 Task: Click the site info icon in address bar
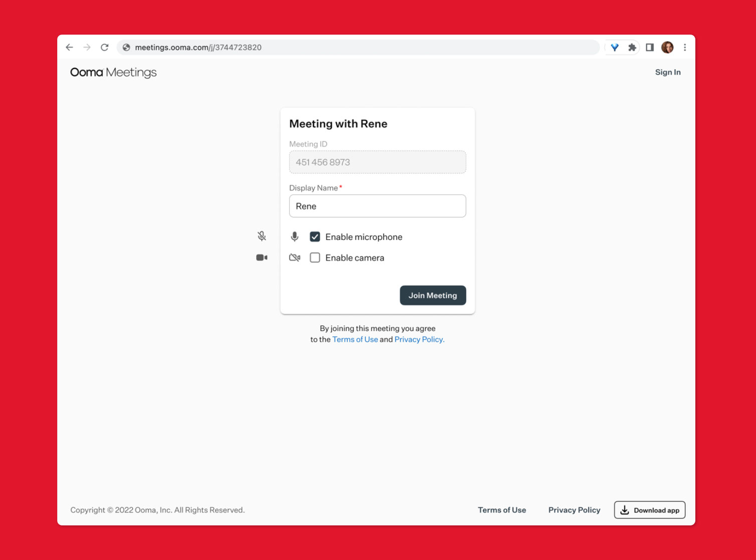[x=126, y=48]
